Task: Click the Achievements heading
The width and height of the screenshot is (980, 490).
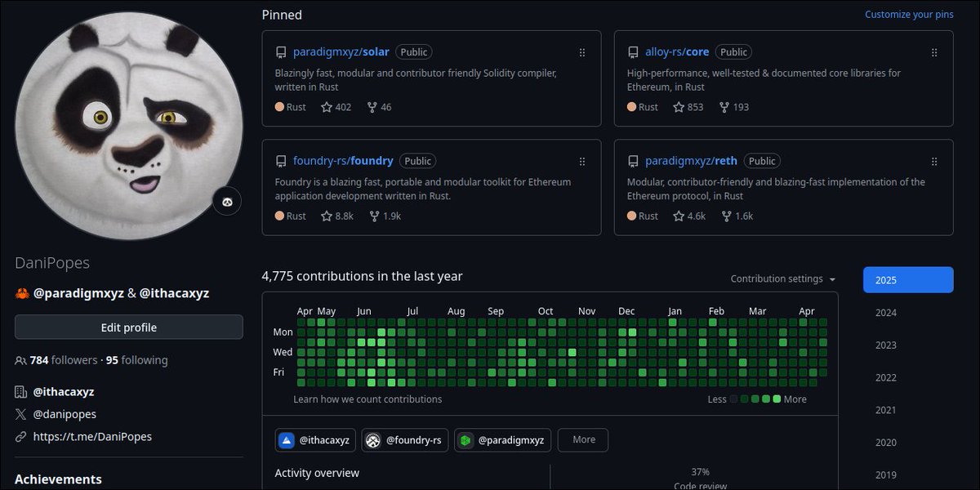Action: tap(58, 479)
